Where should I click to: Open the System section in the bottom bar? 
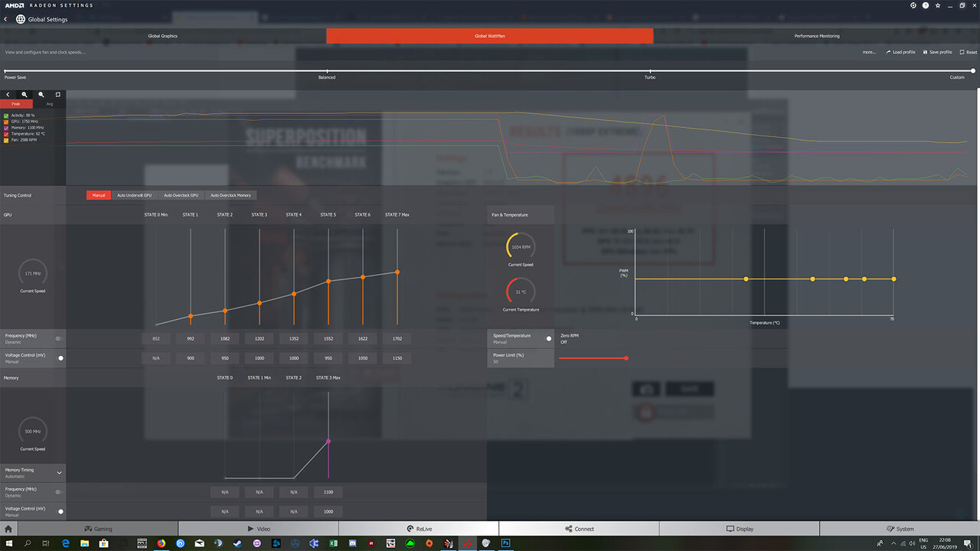[900, 529]
